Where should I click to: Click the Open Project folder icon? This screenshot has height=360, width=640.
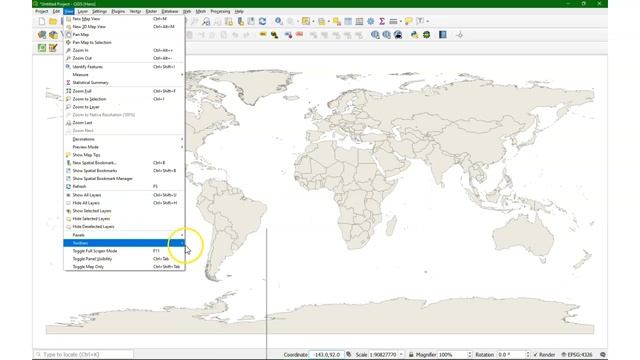pos(53,21)
